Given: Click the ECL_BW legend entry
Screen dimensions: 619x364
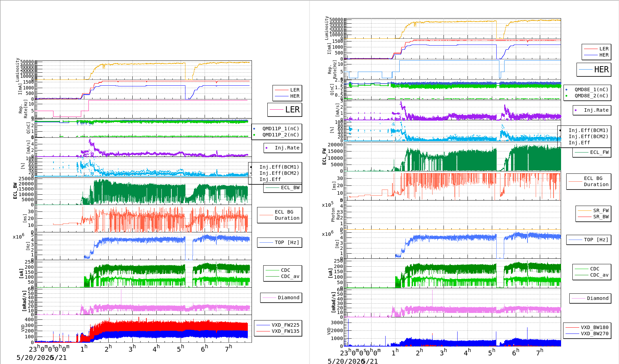Looking at the screenshot, I should tap(283, 187).
